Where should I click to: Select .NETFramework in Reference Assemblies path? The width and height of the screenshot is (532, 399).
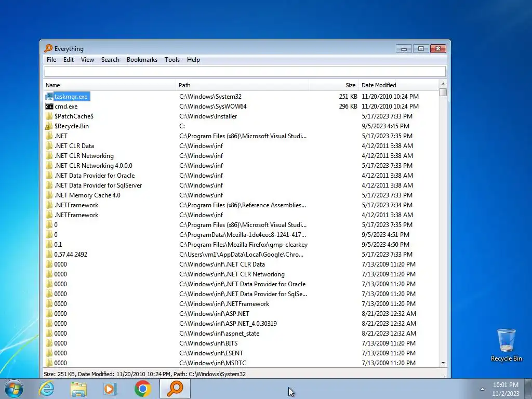(x=76, y=205)
